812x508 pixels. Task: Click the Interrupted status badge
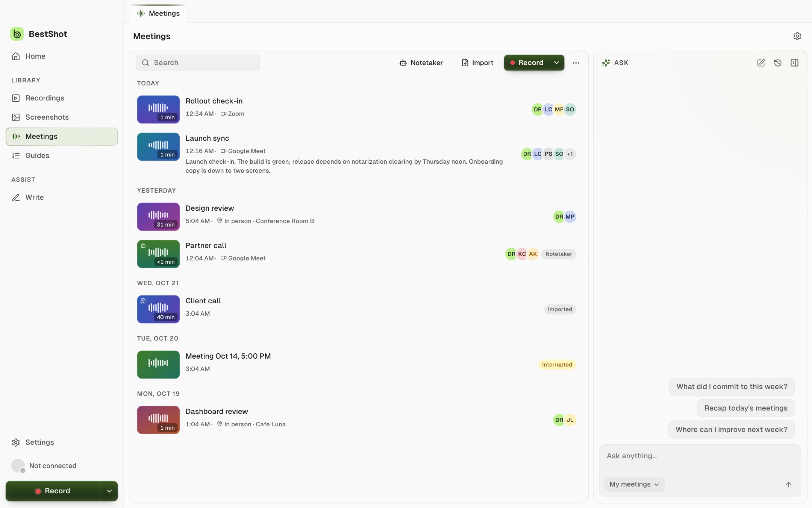[557, 365]
